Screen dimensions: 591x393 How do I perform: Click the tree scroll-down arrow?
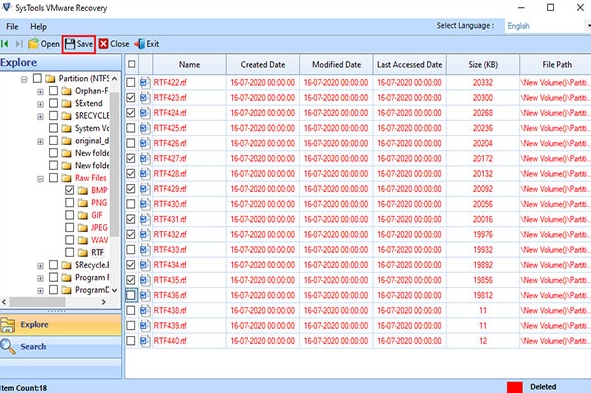[x=115, y=290]
